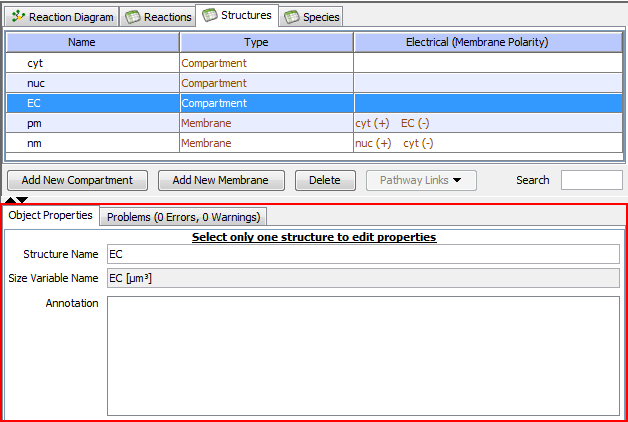Click the Species tab table icon

[x=292, y=17]
